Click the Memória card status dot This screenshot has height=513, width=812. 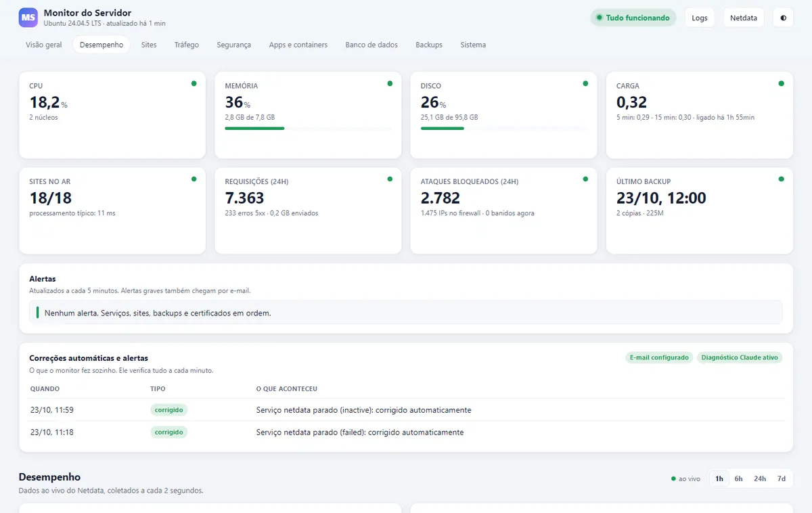point(390,83)
